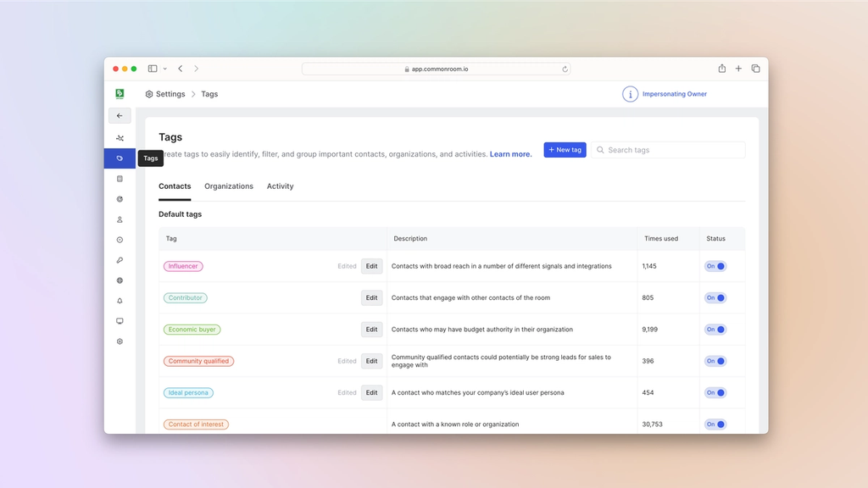
Task: Click the Tag column header
Action: point(171,238)
